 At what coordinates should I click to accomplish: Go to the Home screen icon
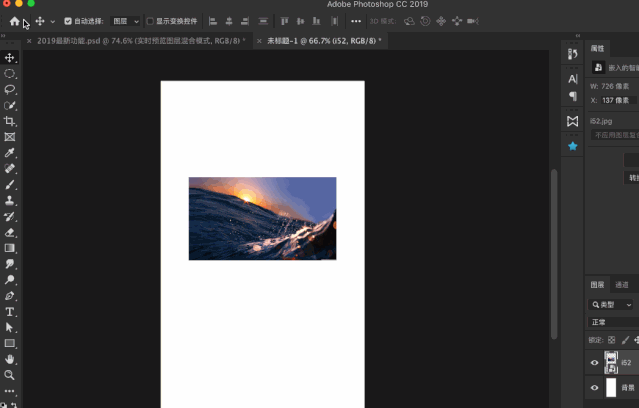(15, 21)
